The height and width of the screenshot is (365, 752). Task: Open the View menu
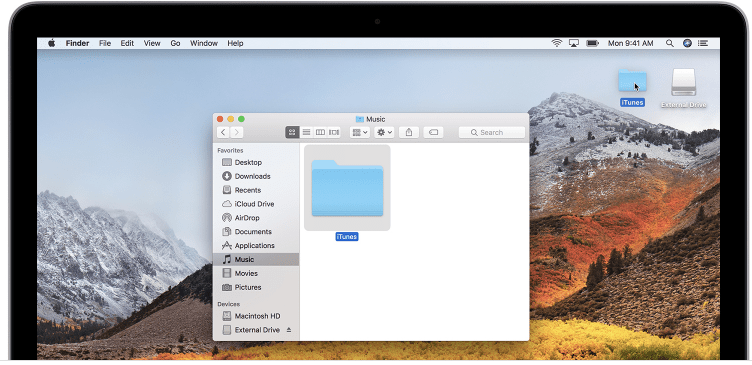[152, 43]
